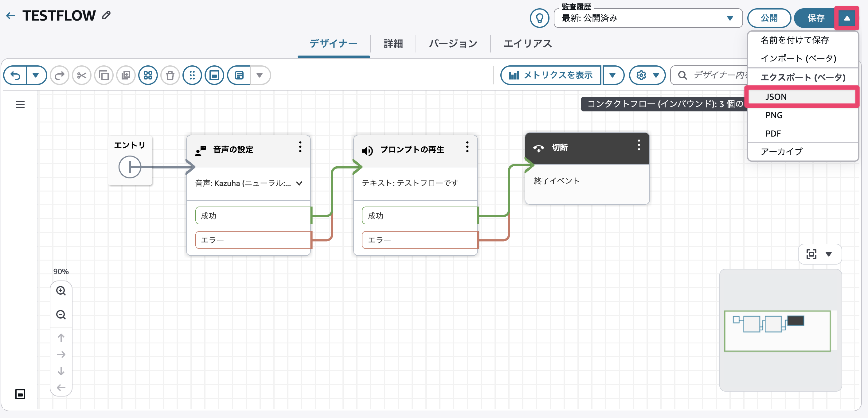Open the hamburger menu in left panel
This screenshot has height=418, width=868.
tap(20, 105)
